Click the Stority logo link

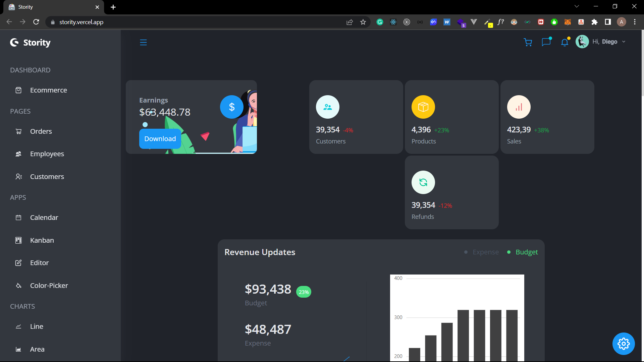(31, 43)
